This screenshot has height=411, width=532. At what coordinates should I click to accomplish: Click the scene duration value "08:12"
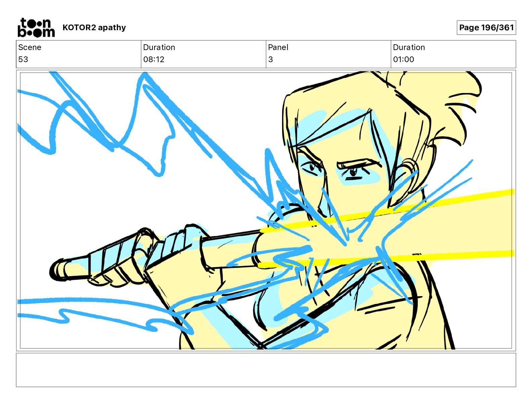pyautogui.click(x=154, y=59)
